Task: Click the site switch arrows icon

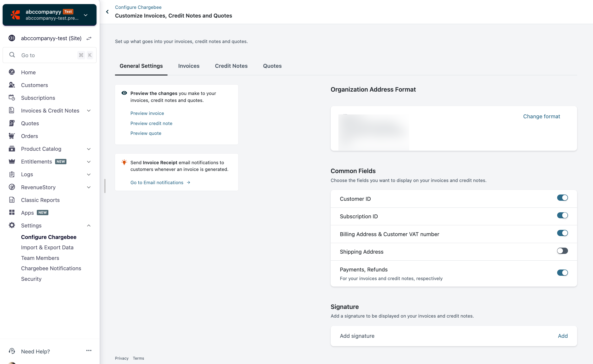Action: coord(89,38)
